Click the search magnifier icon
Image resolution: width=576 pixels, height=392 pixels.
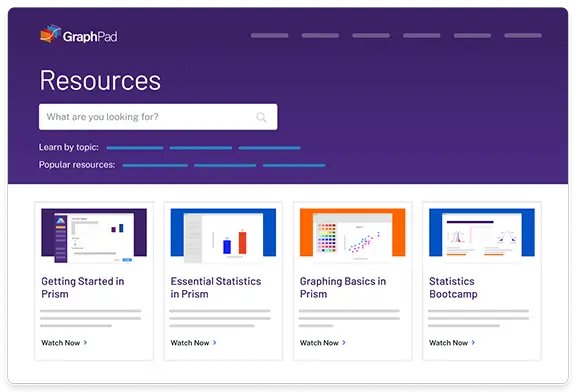261,117
